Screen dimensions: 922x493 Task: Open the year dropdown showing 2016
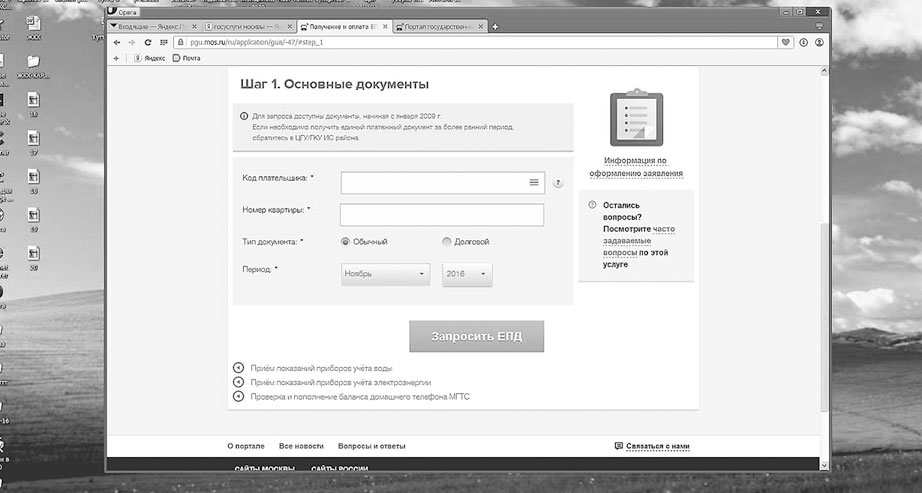(x=467, y=274)
